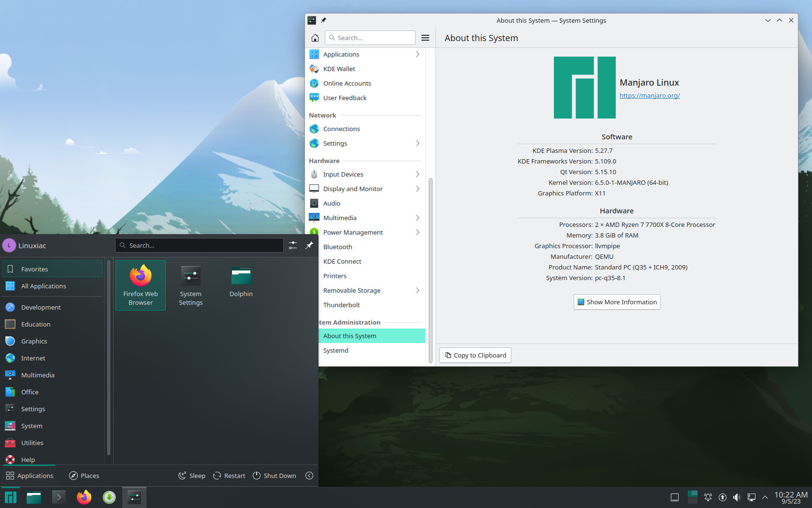Viewport: 812px width, 508px height.
Task: Expand Input Devices category
Action: [365, 174]
